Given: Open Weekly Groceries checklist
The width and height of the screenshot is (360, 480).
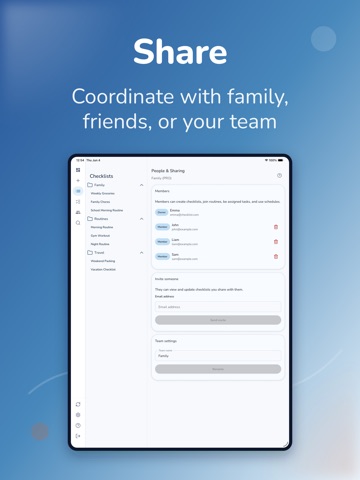Looking at the screenshot, I should [x=103, y=193].
